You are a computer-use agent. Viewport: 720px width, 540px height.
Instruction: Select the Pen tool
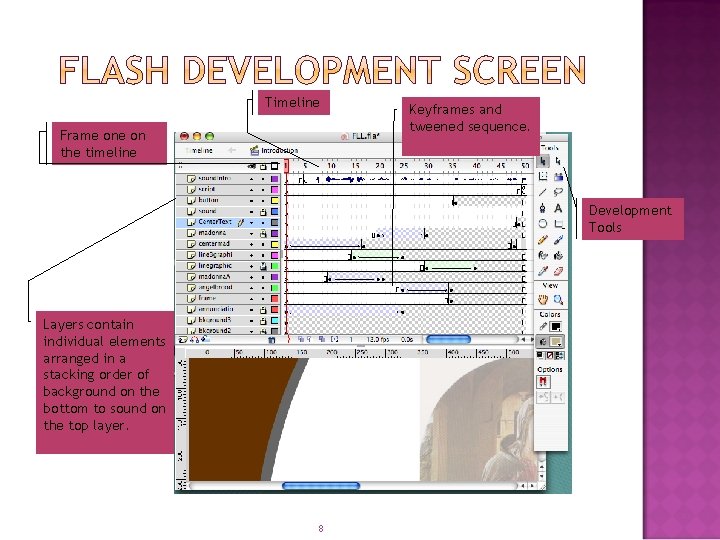(543, 208)
